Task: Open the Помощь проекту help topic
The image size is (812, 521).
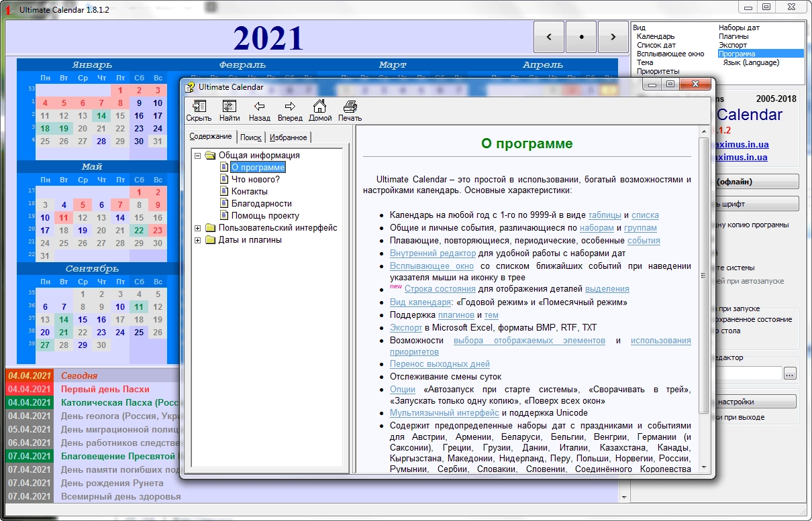Action: (265, 216)
